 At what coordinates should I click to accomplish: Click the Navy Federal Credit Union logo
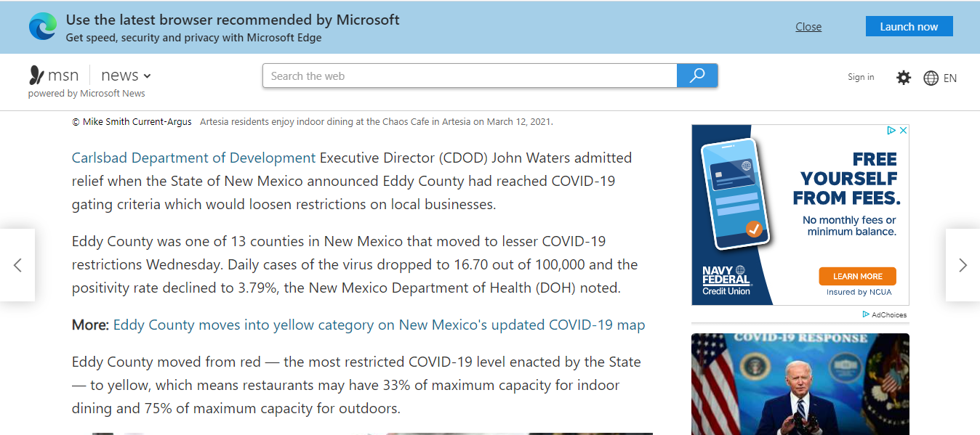726,280
